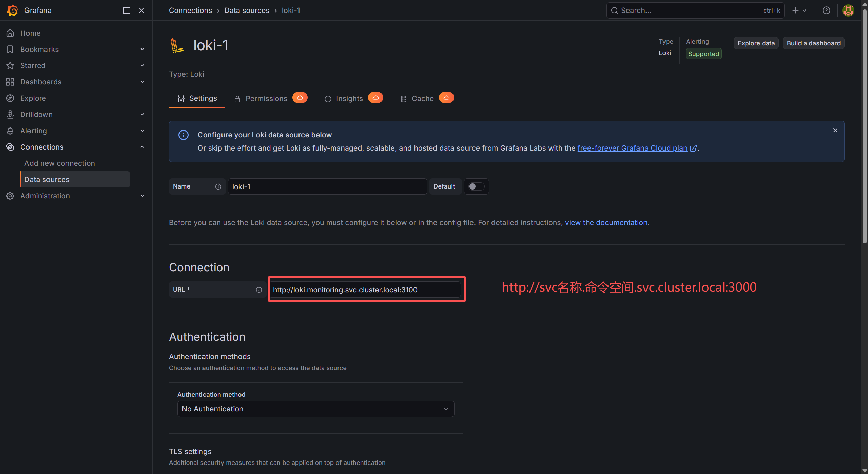The width and height of the screenshot is (868, 474).
Task: Go to Connections breadcrumb
Action: pos(190,11)
